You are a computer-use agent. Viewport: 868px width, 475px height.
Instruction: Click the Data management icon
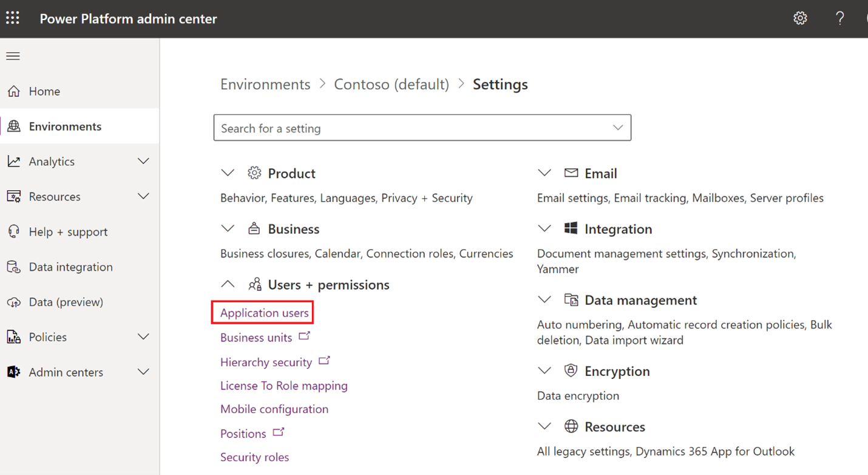pos(571,299)
